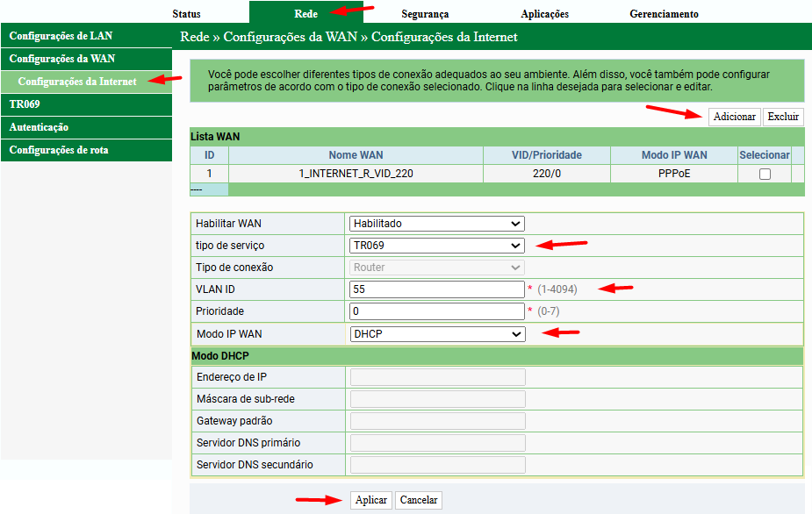
Task: Click the Gateway padrão field
Action: click(x=437, y=421)
